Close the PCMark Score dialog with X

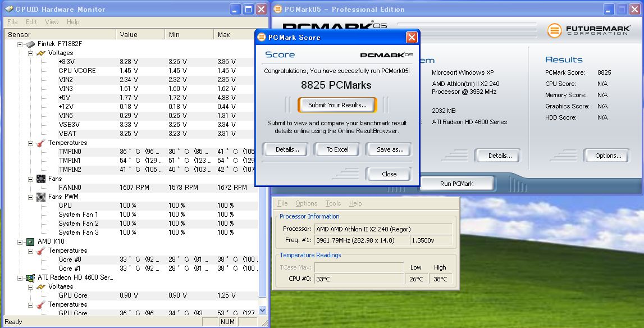coord(412,38)
